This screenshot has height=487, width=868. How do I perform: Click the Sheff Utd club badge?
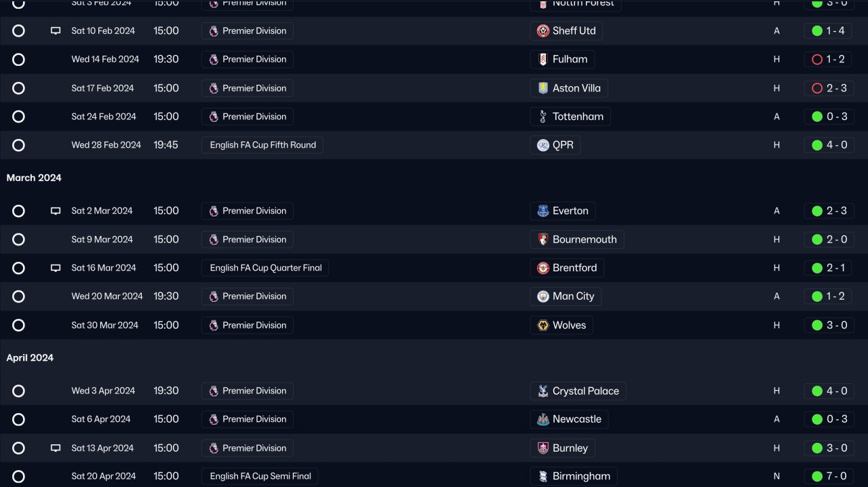tap(543, 31)
